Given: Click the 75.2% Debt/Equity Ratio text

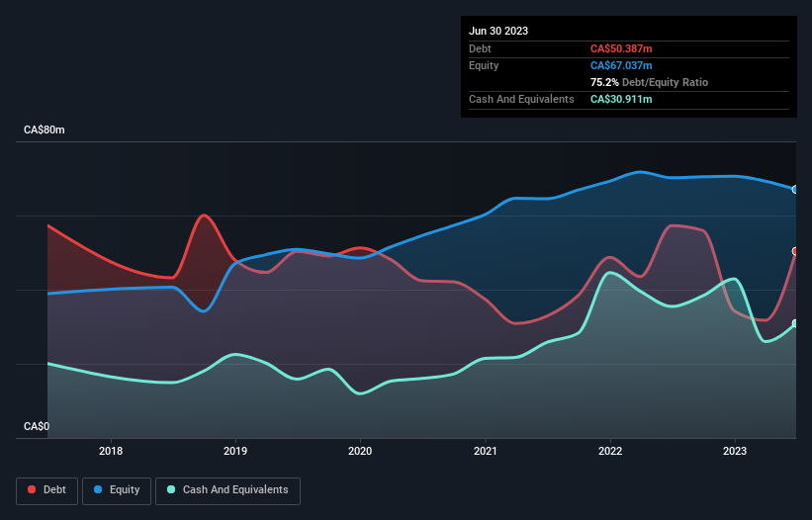Looking at the screenshot, I should (x=649, y=82).
